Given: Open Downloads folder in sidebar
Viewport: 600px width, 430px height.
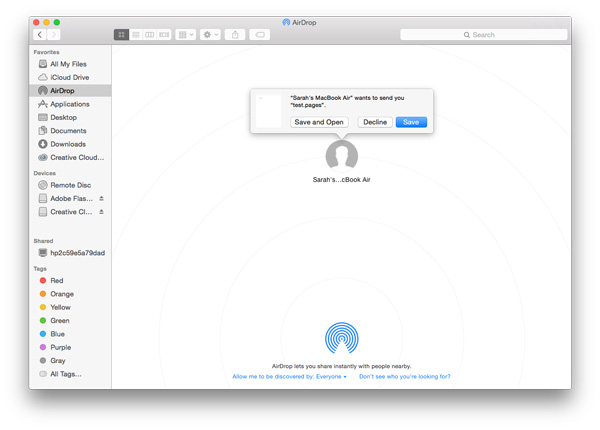Looking at the screenshot, I should pos(70,144).
